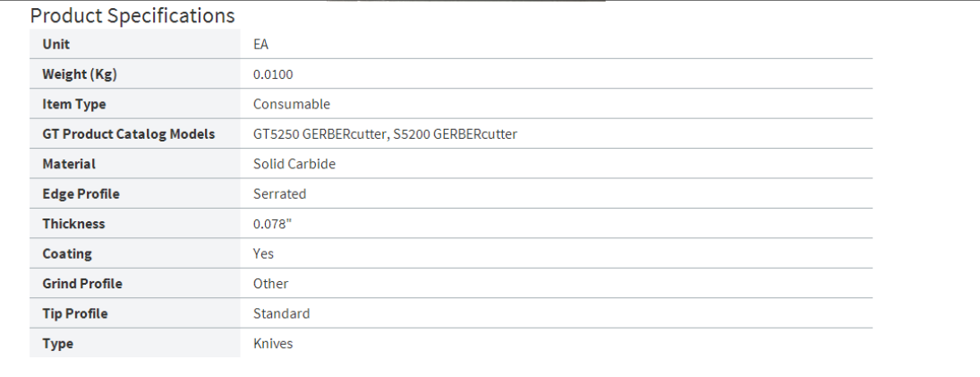This screenshot has height=377, width=980.
Task: Click the Edge Profile label
Action: point(81,193)
